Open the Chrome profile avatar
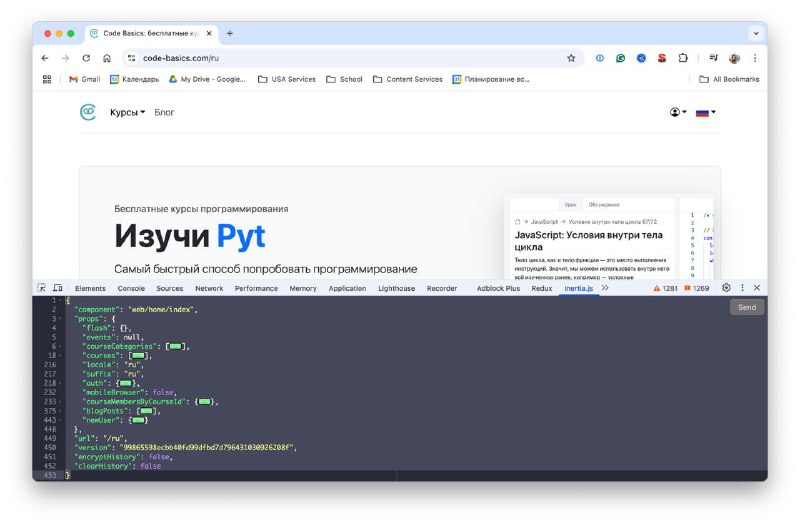The image size is (800, 524). [734, 58]
